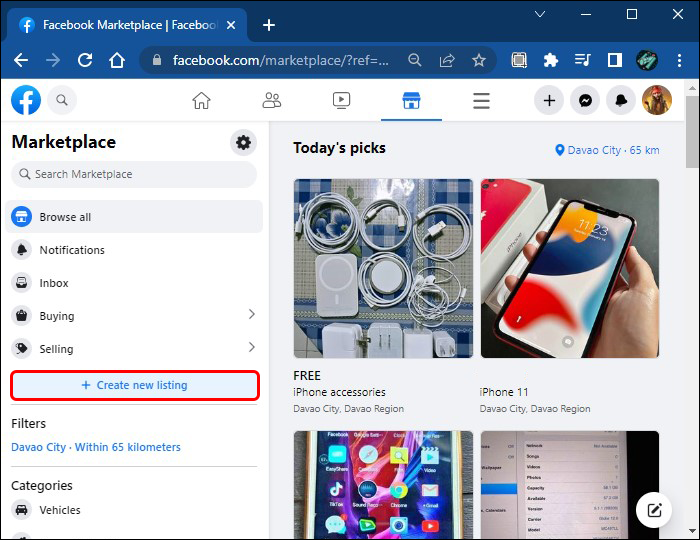Click the Browse all storefront icon
Screen dimensions: 700x540
(21, 217)
